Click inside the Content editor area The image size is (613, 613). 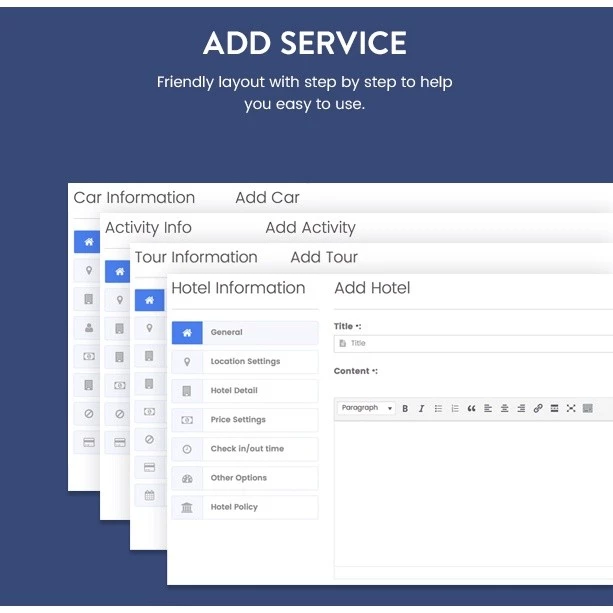pyautogui.click(x=473, y=494)
